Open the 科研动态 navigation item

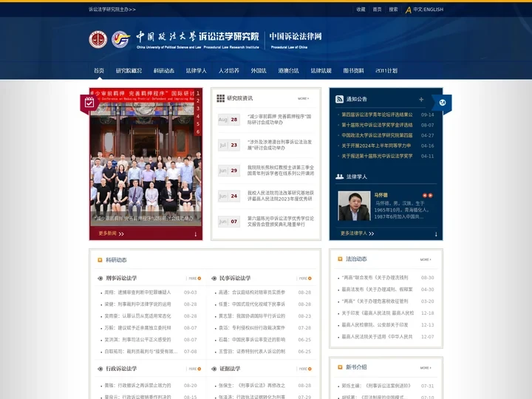(164, 71)
